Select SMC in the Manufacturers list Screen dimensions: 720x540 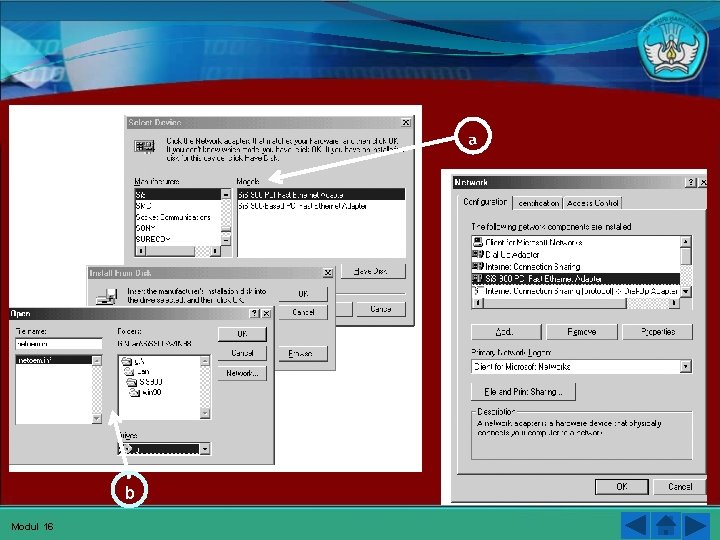(x=178, y=206)
